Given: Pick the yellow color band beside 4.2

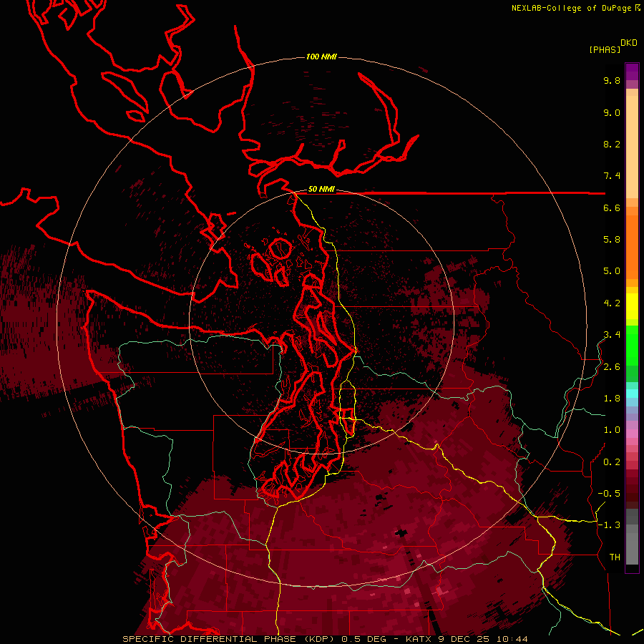Looking at the screenshot, I should (632, 306).
